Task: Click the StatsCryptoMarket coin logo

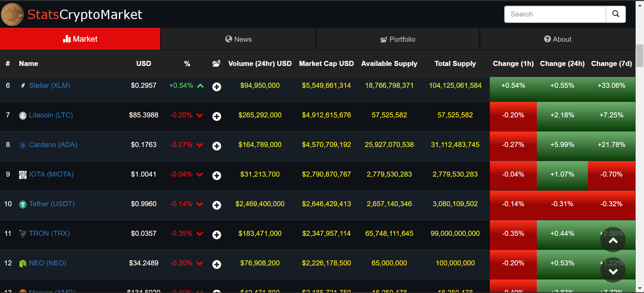Action: click(12, 14)
